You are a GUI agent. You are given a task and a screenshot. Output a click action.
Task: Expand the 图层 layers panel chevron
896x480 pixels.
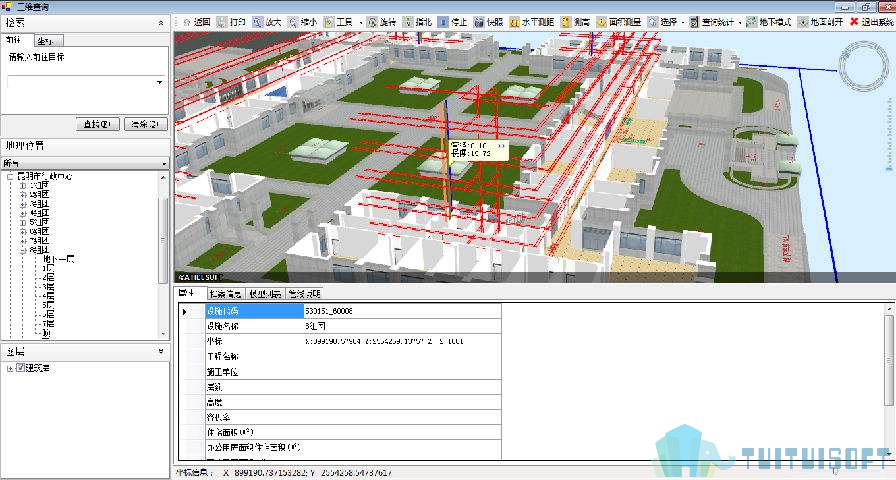point(161,351)
